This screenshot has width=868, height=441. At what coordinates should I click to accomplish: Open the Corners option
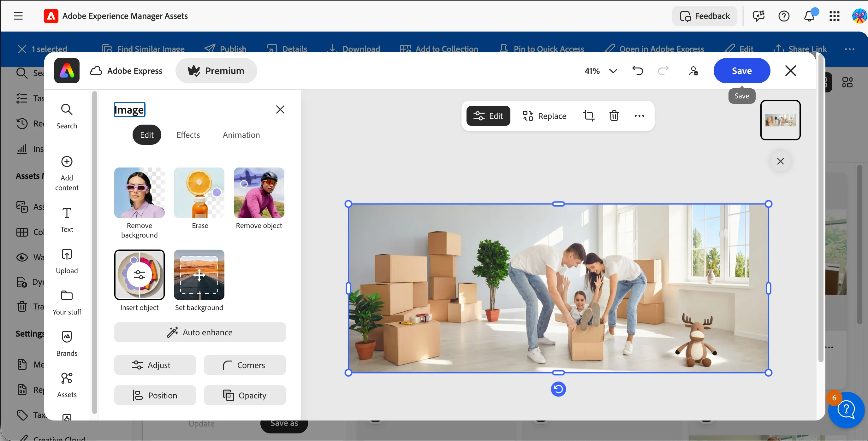tap(245, 365)
